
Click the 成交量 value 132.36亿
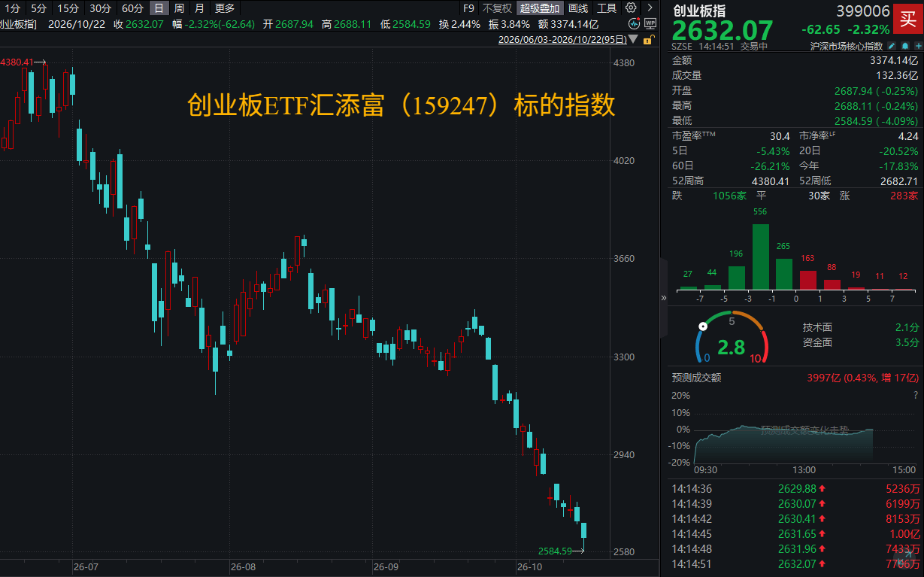pos(898,75)
